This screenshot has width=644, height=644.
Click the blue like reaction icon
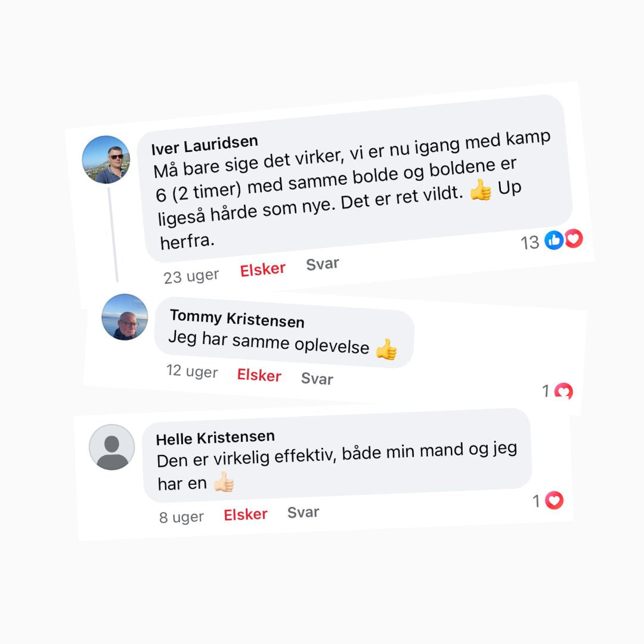tap(554, 240)
